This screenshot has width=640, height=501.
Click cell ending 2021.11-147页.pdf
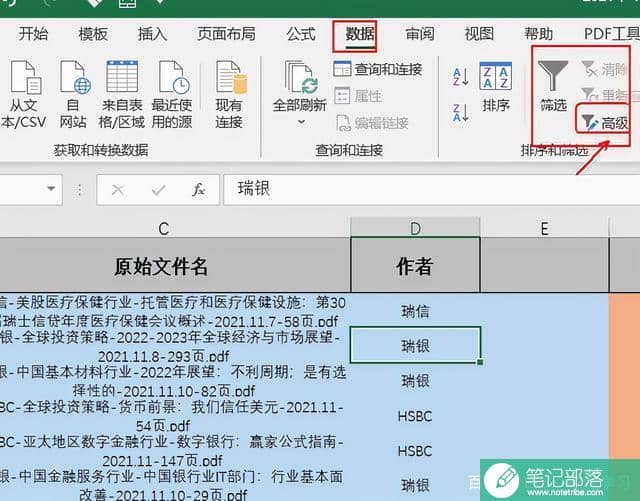click(x=175, y=451)
